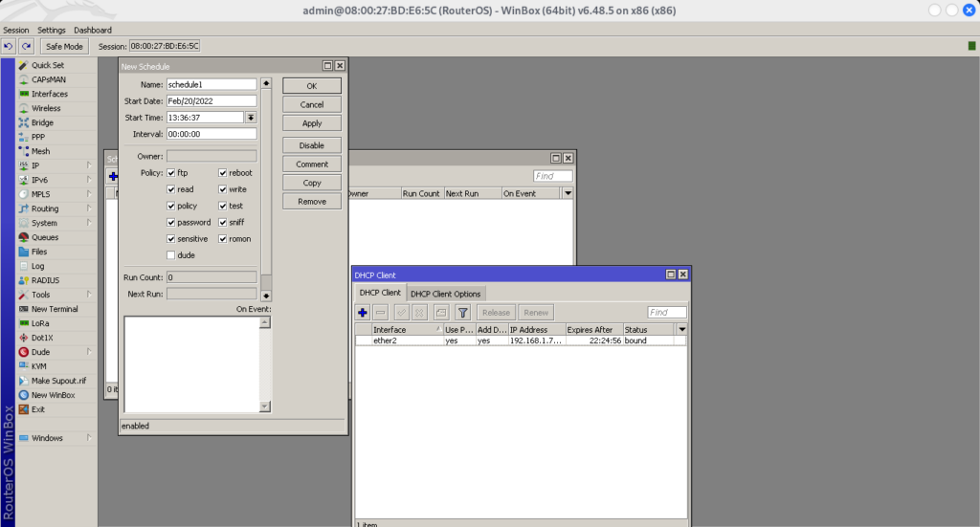Screen dimensions: 980x527
Task: Launch New Terminal
Action: [x=55, y=309]
